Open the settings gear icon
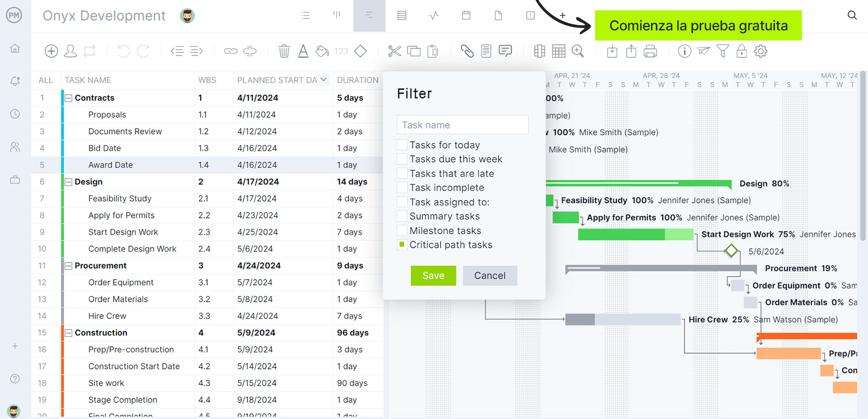The image size is (868, 419). [x=760, y=51]
